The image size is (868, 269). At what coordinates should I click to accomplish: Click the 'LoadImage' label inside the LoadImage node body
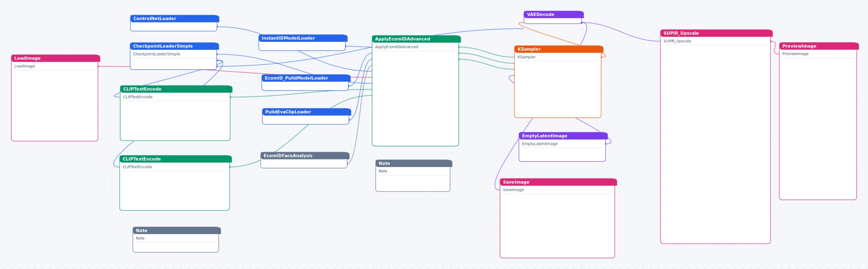pos(25,66)
